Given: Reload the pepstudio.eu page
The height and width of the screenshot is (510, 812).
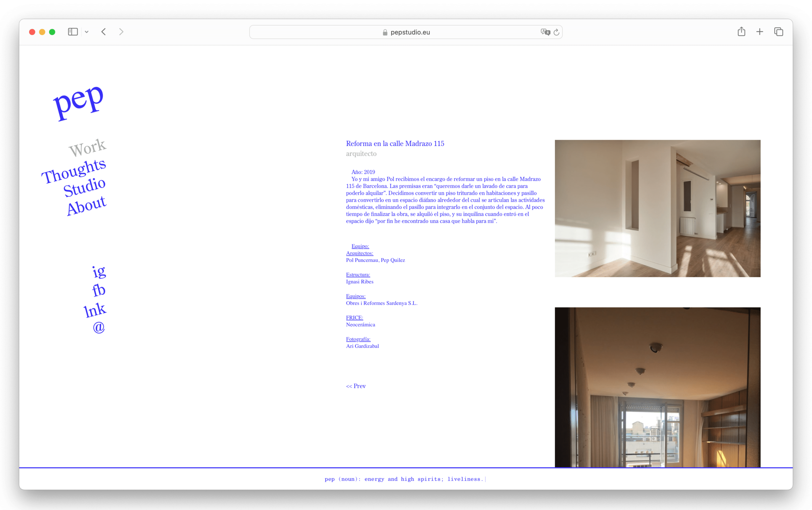Looking at the screenshot, I should 556,32.
